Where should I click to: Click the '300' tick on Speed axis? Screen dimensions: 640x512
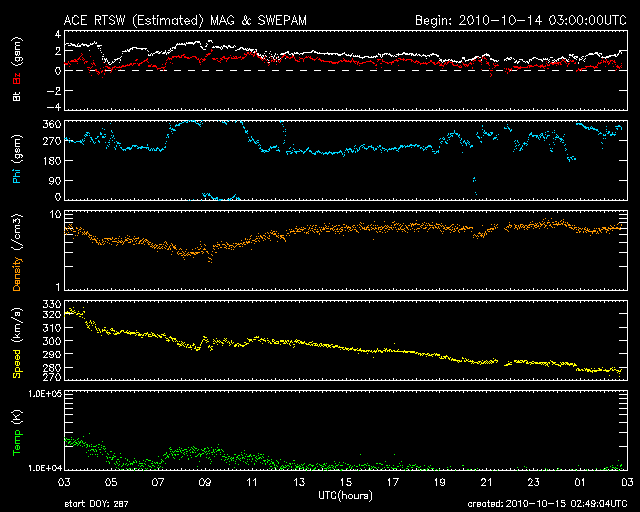[52, 341]
